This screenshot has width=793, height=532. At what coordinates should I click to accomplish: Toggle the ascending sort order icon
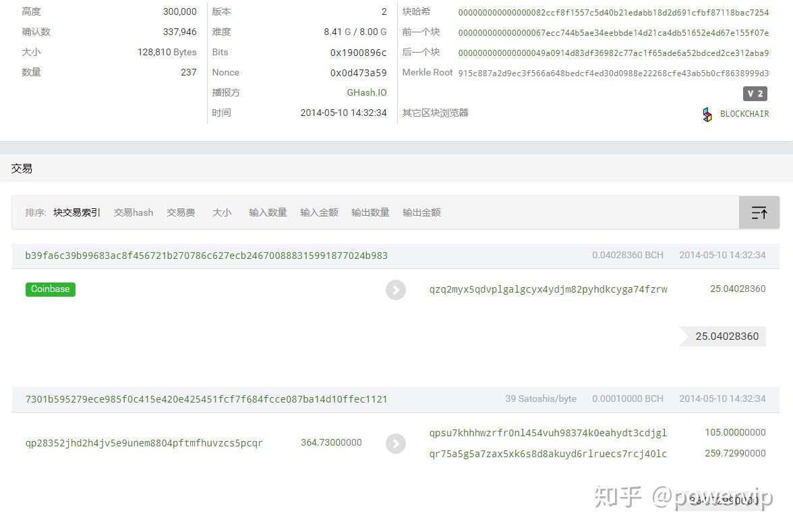pos(759,212)
